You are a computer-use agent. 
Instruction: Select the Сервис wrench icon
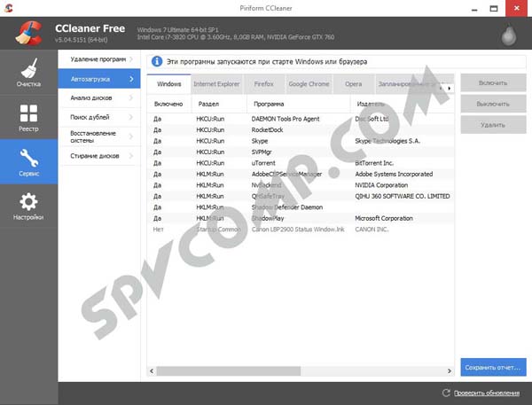click(28, 161)
